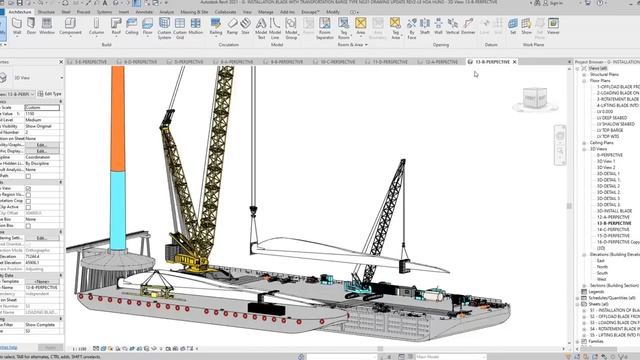
Task: Toggle the Section Box checkbox
Action: (28, 226)
